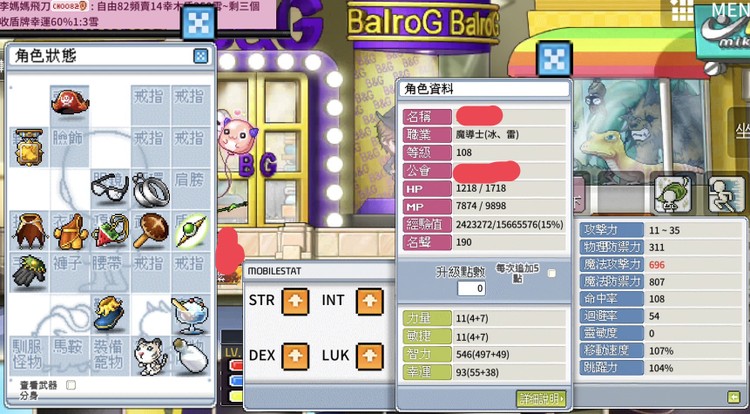750x414 pixels.
Task: Increase LUK with the orange arrow
Action: click(370, 356)
